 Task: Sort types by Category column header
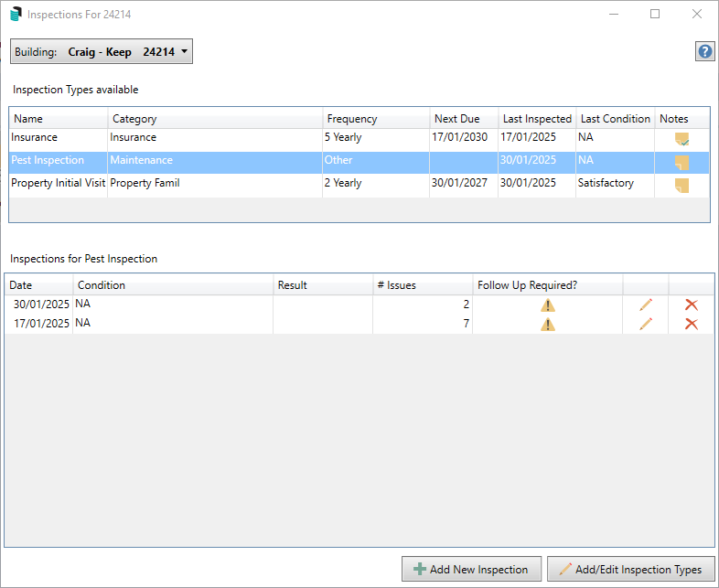tap(215, 119)
